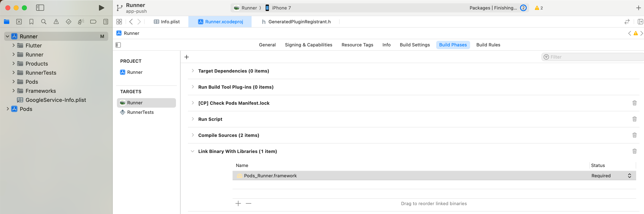
Task: Delete the Run Script phase
Action: [x=634, y=119]
